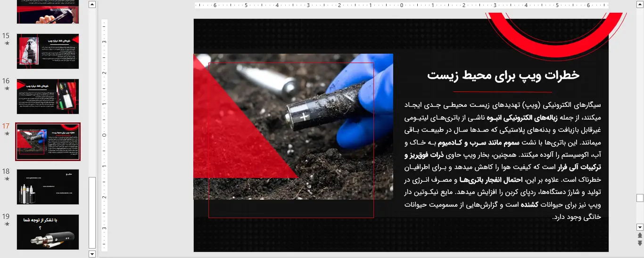Click animation star icon under slide 15

click(7, 43)
